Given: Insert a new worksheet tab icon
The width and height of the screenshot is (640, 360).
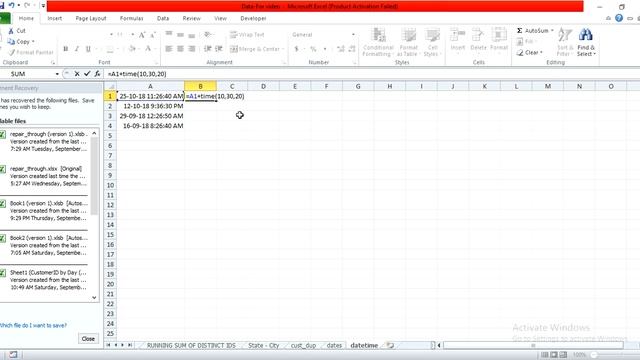Looking at the screenshot, I should point(390,345).
